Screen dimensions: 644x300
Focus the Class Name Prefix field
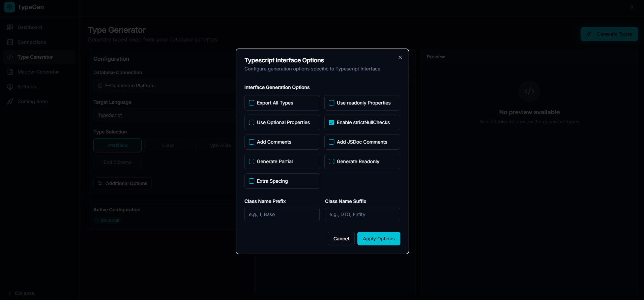pos(282,214)
